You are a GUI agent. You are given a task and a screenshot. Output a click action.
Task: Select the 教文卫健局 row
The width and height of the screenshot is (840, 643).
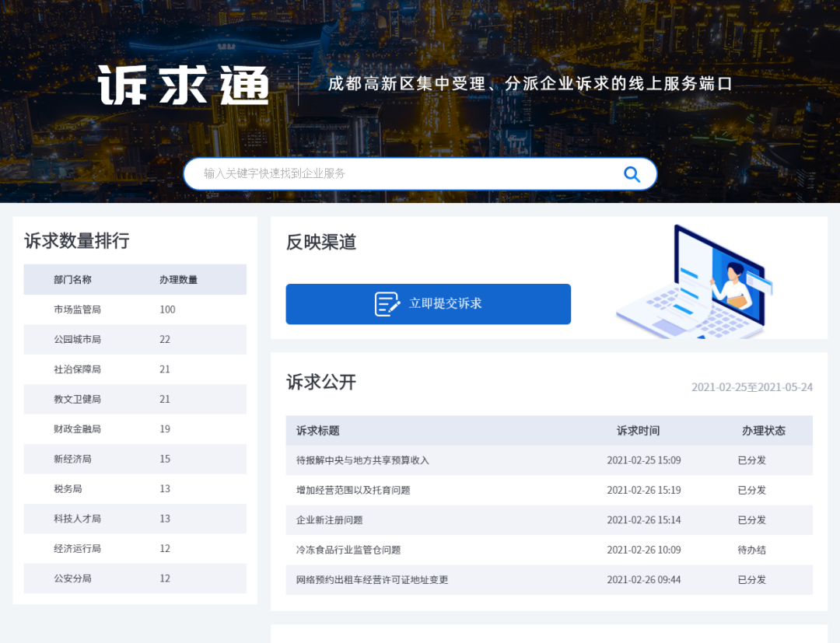[x=135, y=400]
